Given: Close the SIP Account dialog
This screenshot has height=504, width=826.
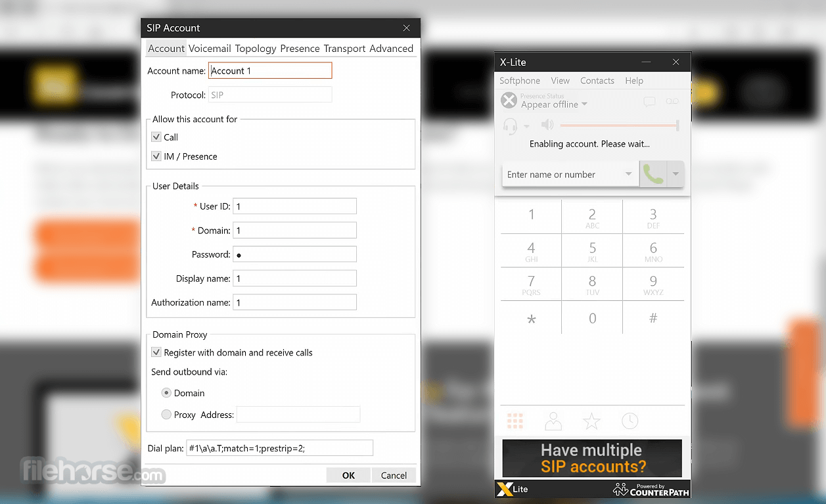Looking at the screenshot, I should click(x=407, y=28).
